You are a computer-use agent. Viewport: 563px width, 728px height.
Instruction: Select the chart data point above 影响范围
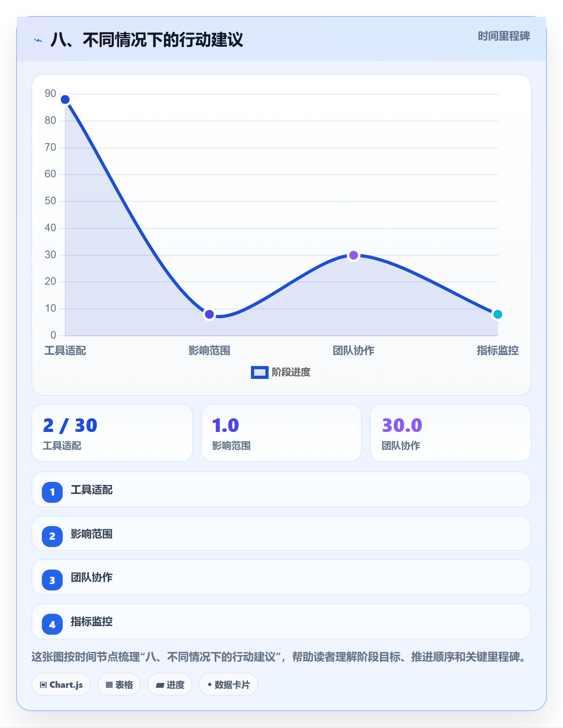[x=209, y=314]
